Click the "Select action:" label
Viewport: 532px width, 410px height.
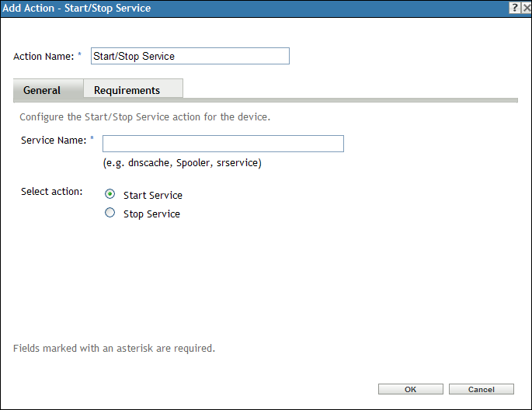pyautogui.click(x=52, y=192)
